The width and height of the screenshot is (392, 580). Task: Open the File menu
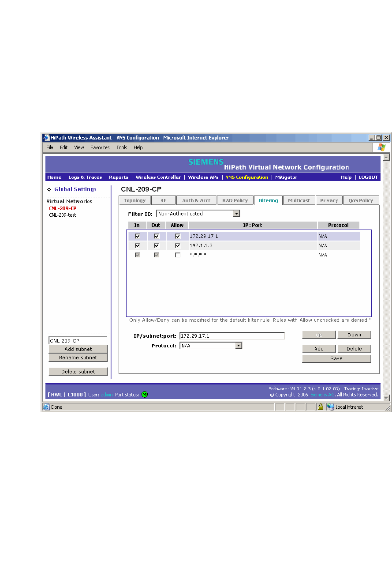50,147
